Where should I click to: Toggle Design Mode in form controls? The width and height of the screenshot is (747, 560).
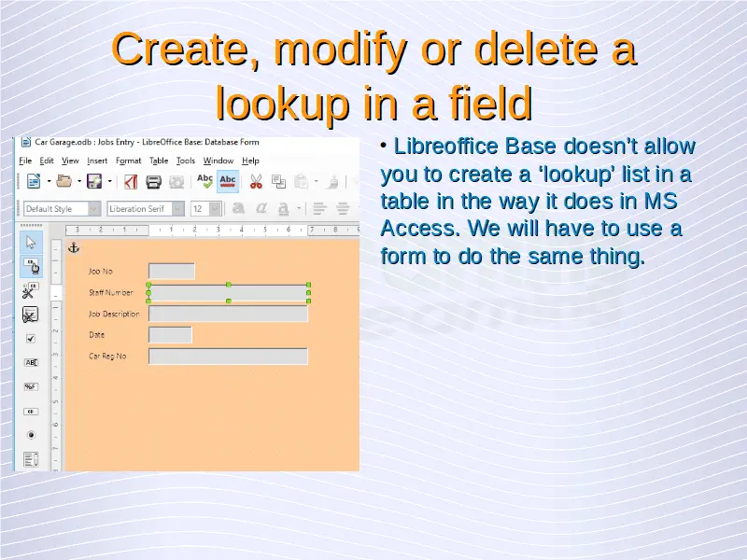(x=31, y=267)
